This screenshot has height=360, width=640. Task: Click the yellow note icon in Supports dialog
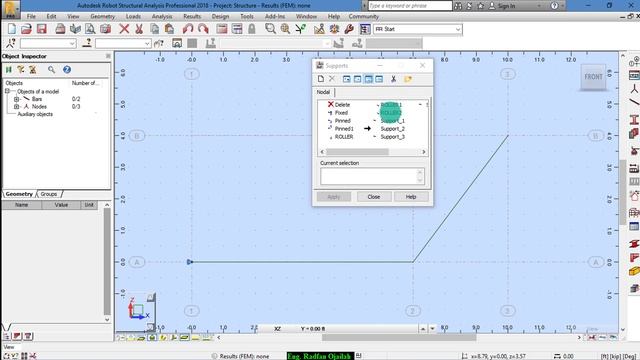408,79
